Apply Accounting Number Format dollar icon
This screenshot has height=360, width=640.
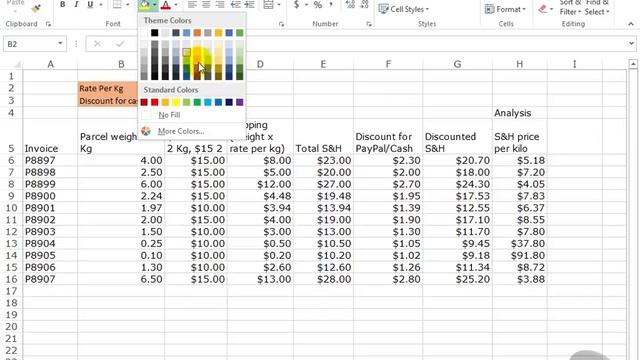click(297, 4)
